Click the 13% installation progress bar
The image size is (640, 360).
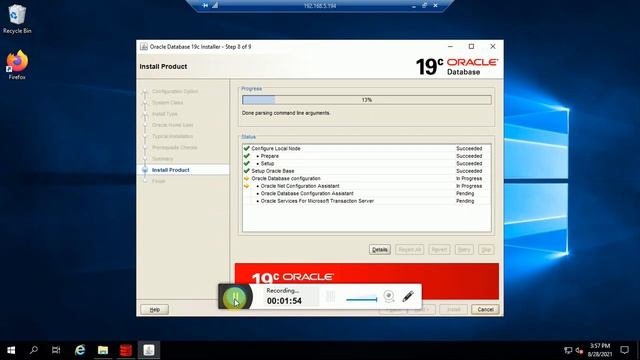click(x=367, y=100)
